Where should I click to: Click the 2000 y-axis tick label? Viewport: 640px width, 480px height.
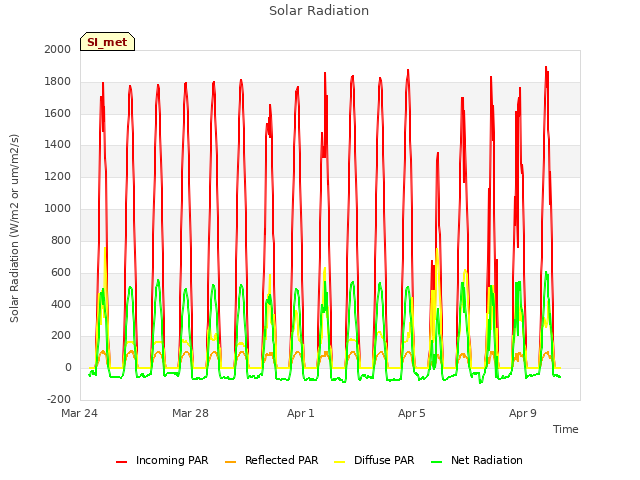pyautogui.click(x=58, y=49)
